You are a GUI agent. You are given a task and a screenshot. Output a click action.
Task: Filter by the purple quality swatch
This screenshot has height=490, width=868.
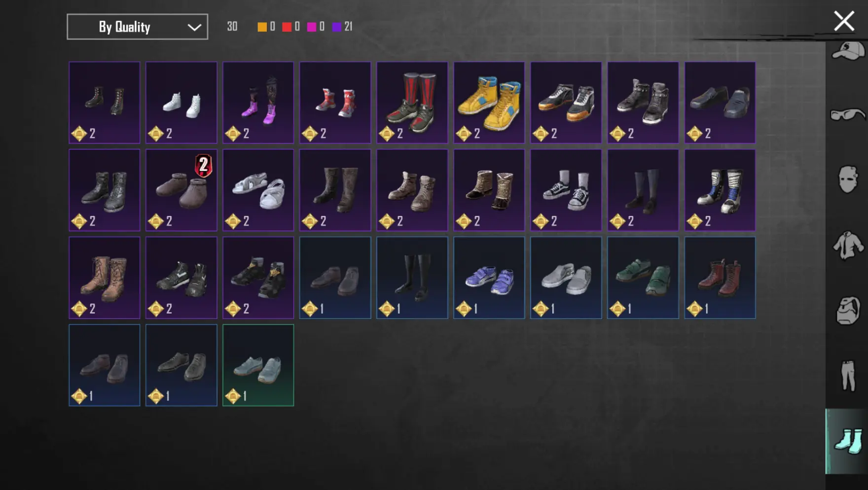(337, 27)
